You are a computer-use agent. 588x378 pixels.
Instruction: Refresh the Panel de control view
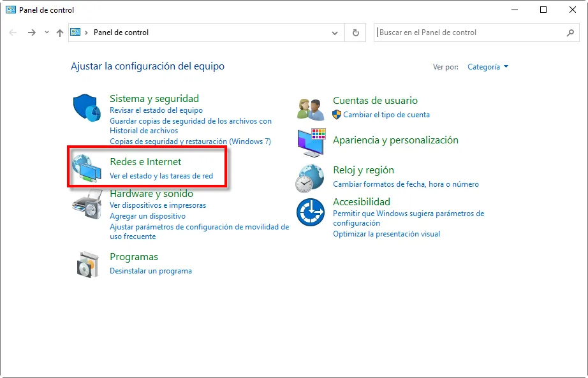pos(355,33)
